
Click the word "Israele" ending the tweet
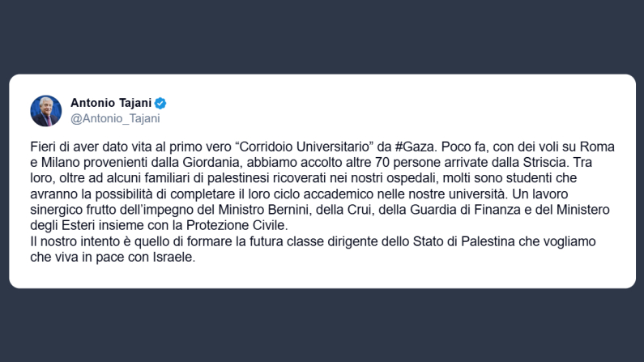point(174,254)
